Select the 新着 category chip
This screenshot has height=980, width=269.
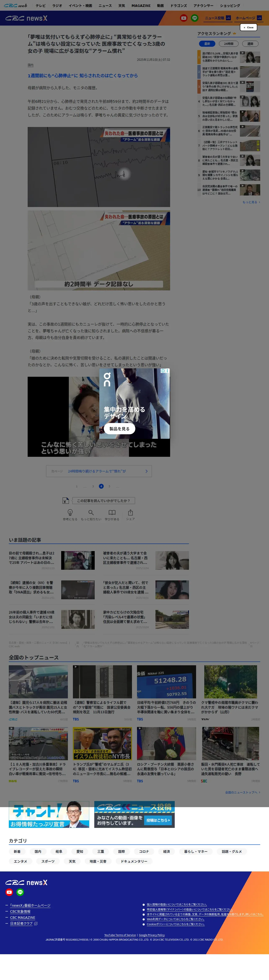pos(17,851)
